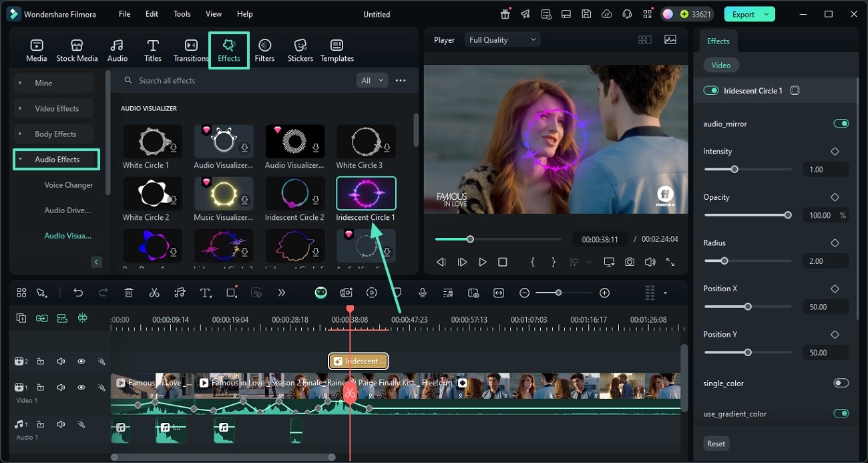Lock the Video 2 track
The image size is (868, 463).
pos(41,361)
